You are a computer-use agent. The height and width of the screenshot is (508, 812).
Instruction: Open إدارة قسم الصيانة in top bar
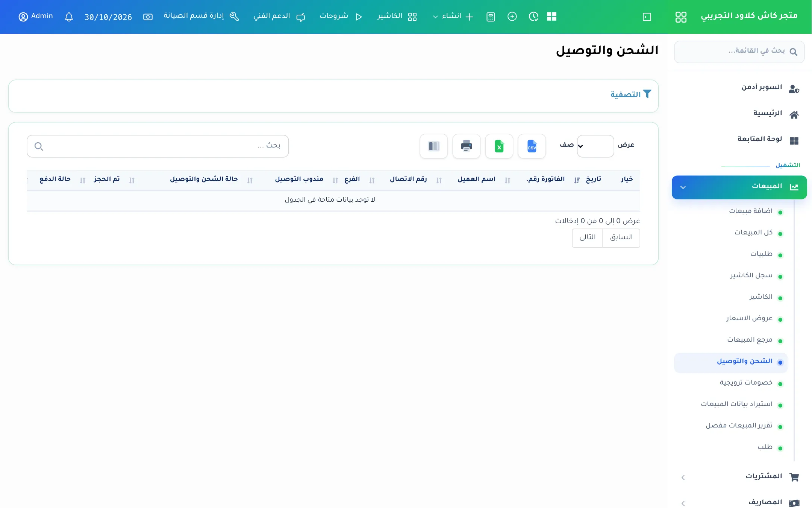201,16
